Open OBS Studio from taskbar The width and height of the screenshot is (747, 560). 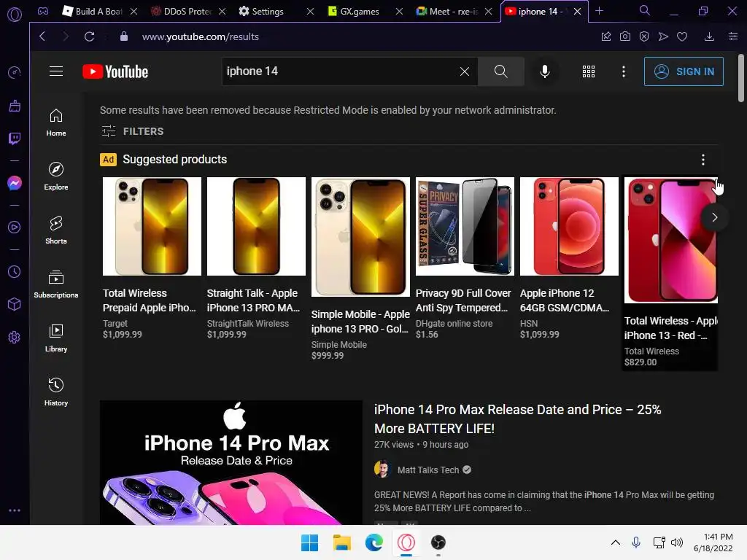click(x=438, y=542)
